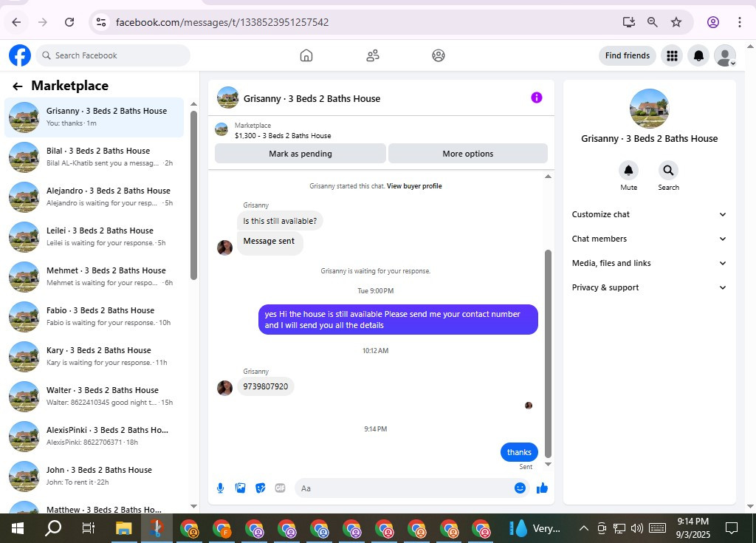Open Windows Start menu
The image size is (756, 543).
18,528
